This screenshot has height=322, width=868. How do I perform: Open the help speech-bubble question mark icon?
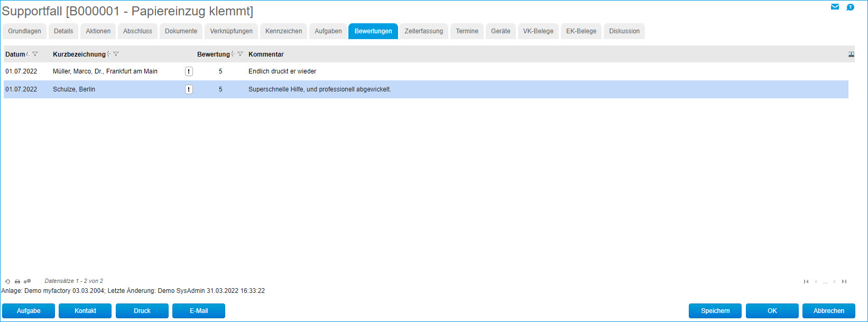(850, 7)
